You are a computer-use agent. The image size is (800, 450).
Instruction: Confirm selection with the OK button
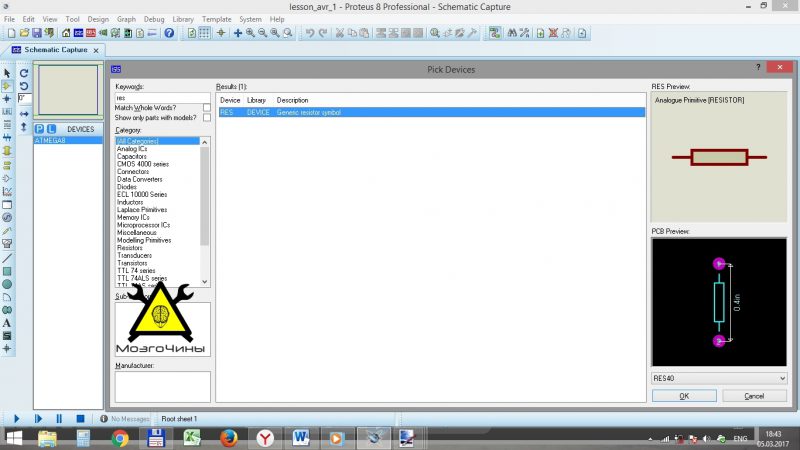coord(684,396)
